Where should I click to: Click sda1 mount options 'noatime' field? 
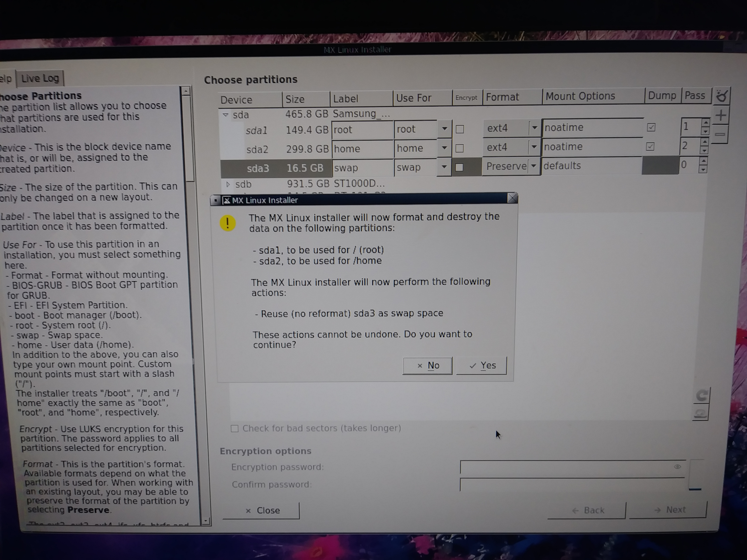[592, 128]
